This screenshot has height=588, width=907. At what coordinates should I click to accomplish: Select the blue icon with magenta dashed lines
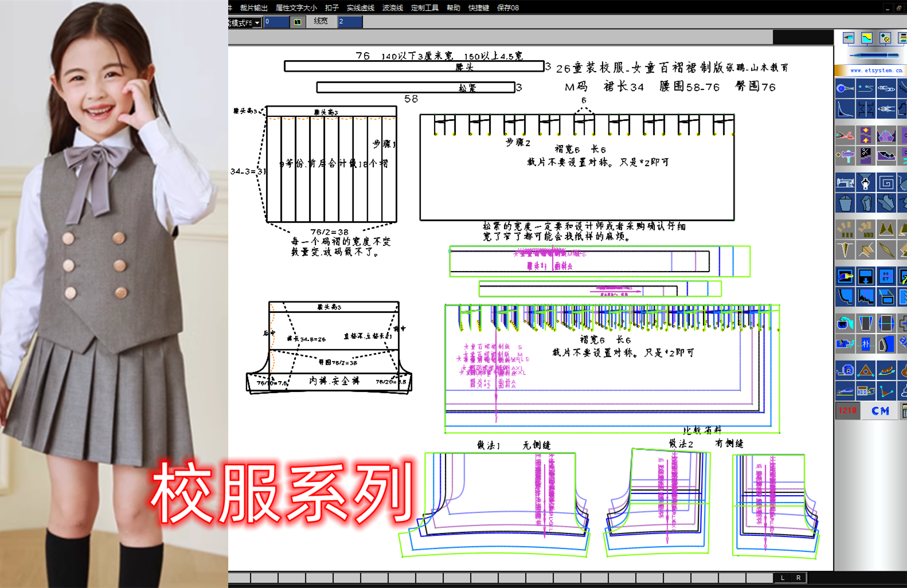pyautogui.click(x=866, y=297)
